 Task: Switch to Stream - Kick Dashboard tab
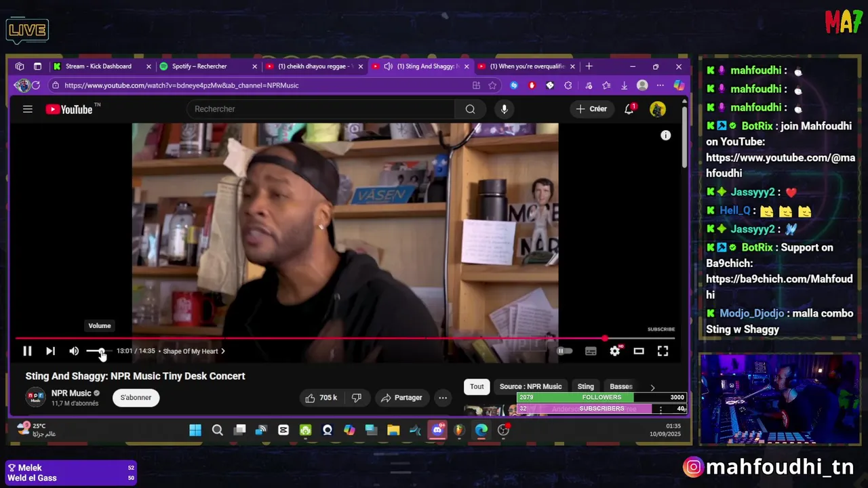(x=98, y=66)
